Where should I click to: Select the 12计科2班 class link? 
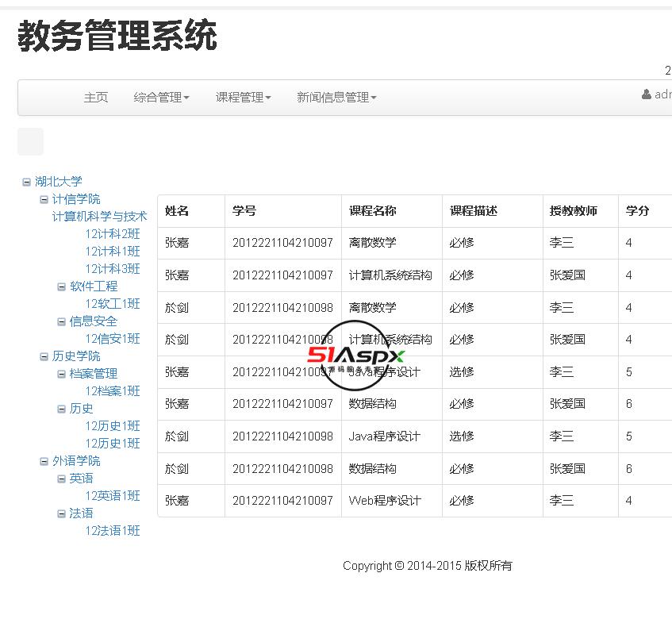pyautogui.click(x=113, y=234)
